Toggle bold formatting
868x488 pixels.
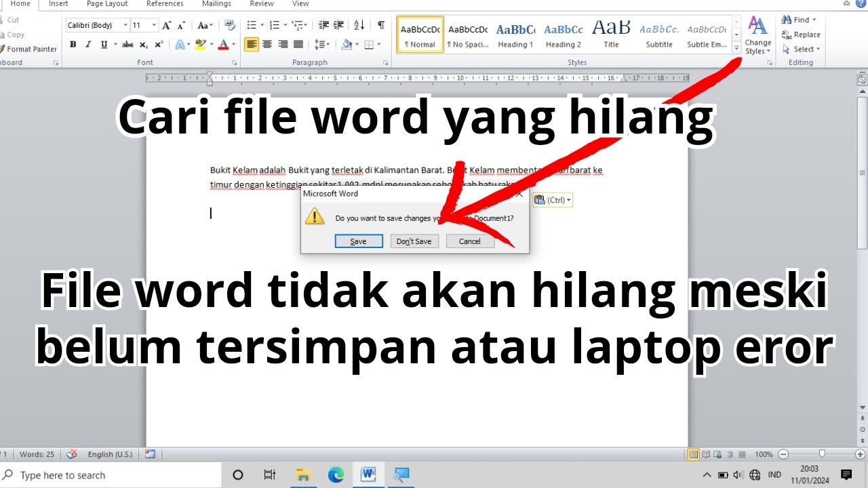coord(73,45)
